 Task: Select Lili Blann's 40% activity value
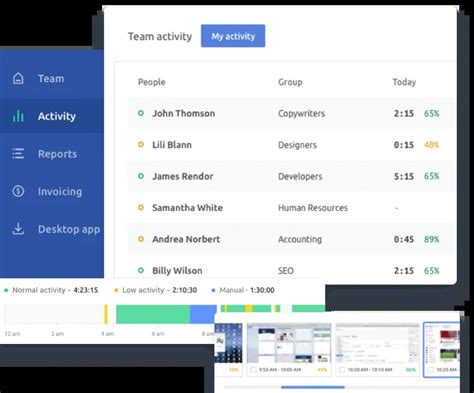431,145
